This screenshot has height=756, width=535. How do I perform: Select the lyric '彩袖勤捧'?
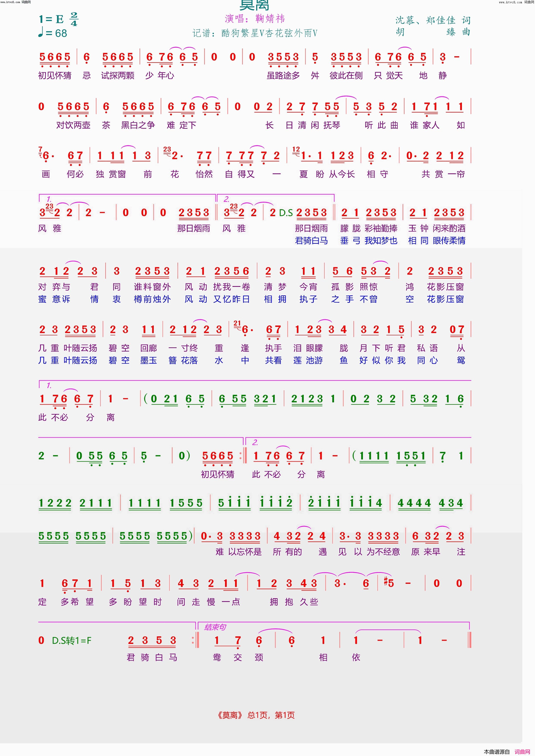tap(381, 229)
